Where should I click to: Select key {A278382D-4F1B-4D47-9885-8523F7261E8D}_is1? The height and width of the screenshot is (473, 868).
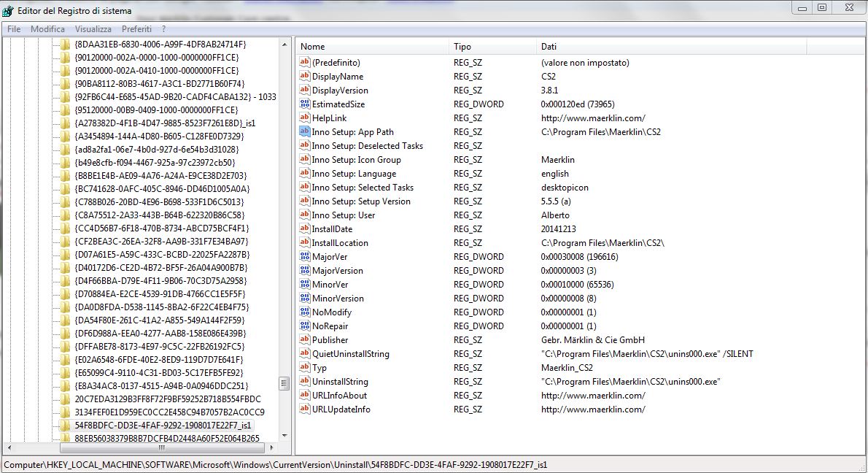165,123
